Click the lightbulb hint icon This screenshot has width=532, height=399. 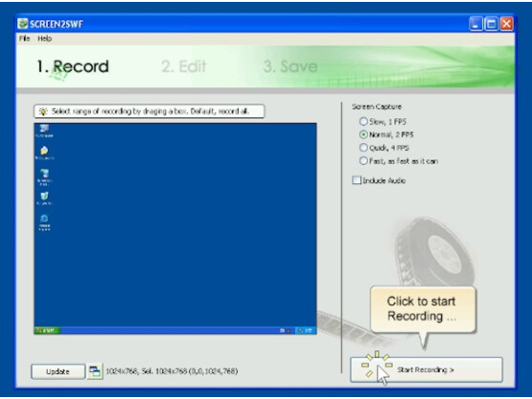coord(43,112)
